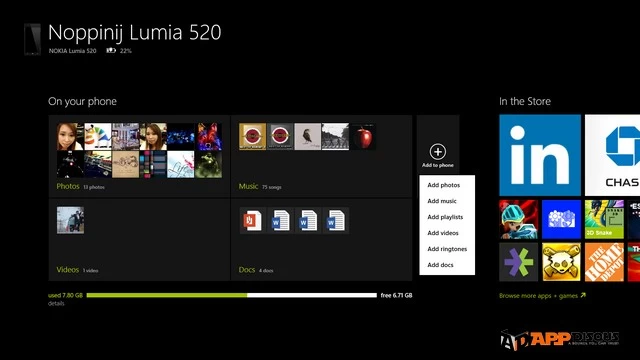
Task: Open the red apple album cover
Action: tap(362, 136)
